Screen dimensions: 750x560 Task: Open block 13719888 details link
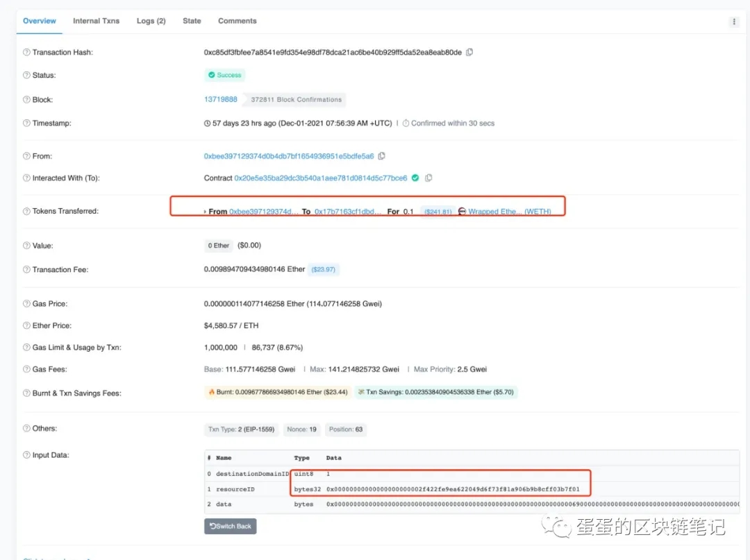[221, 99]
